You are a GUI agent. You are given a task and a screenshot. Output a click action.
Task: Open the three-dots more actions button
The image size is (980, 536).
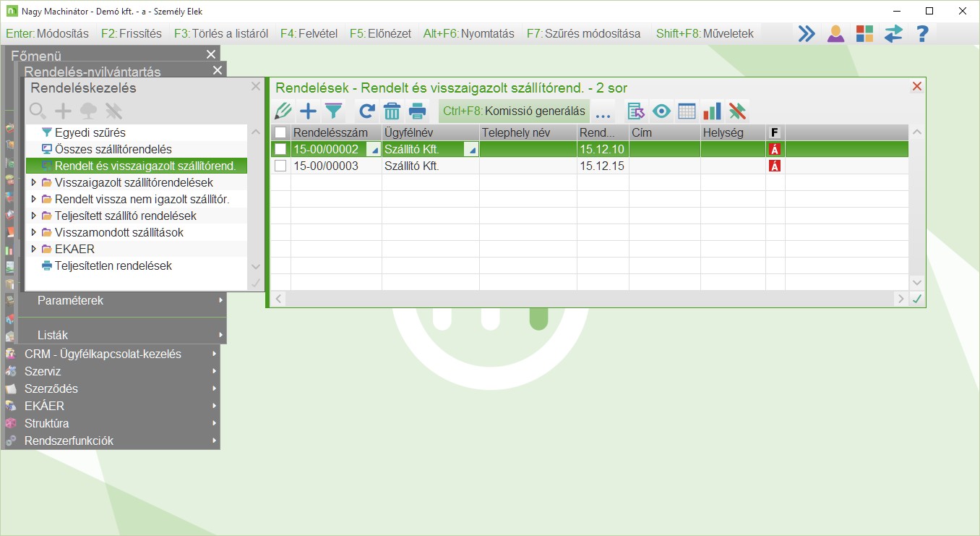coord(603,111)
